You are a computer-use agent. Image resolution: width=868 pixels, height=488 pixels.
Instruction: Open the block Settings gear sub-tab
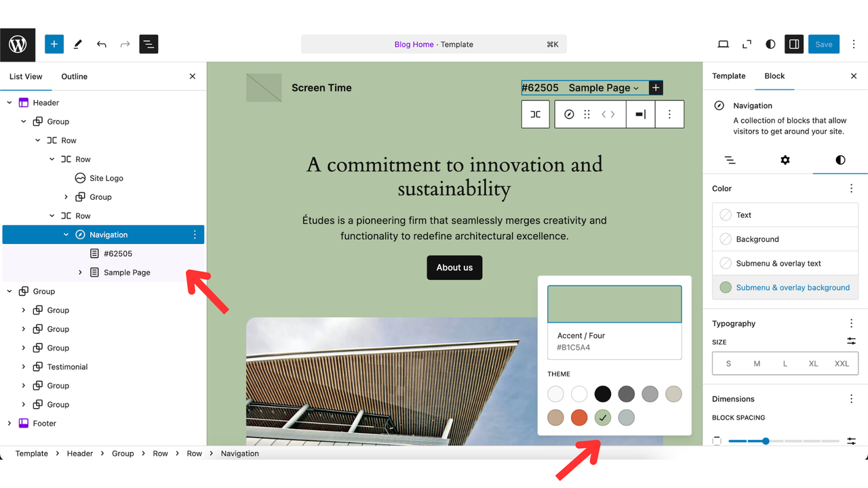point(785,160)
